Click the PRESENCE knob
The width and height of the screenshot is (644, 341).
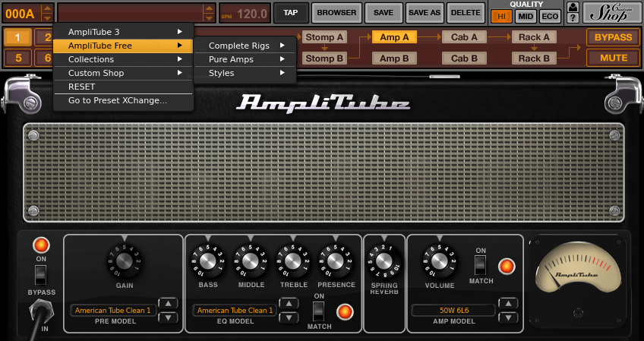coord(335,260)
